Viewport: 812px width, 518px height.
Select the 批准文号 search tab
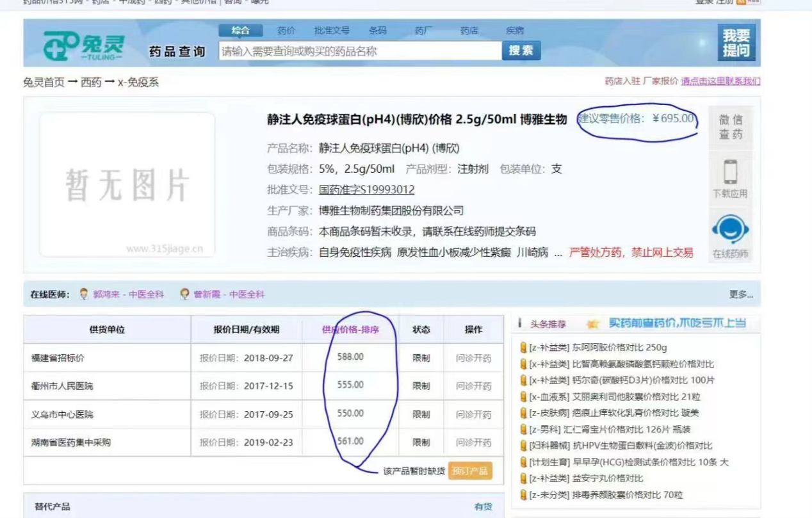[x=332, y=30]
